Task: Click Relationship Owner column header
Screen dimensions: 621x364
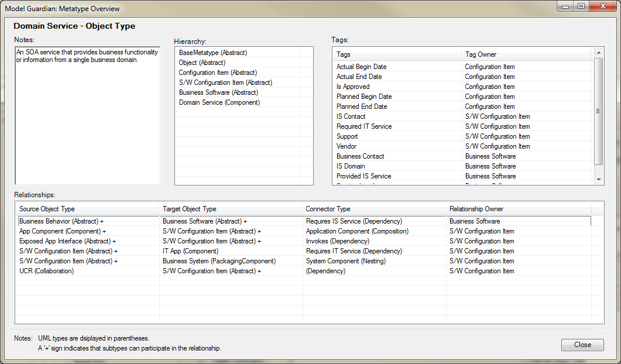Action: pyautogui.click(x=519, y=209)
